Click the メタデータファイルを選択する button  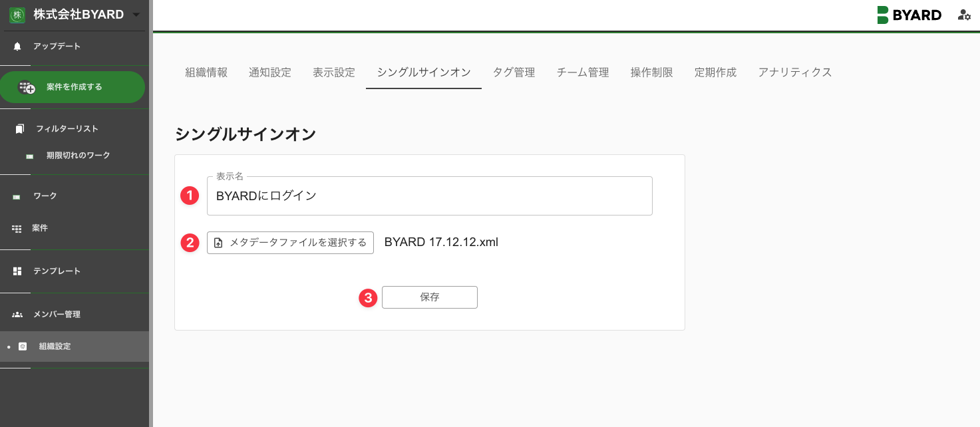pos(290,243)
